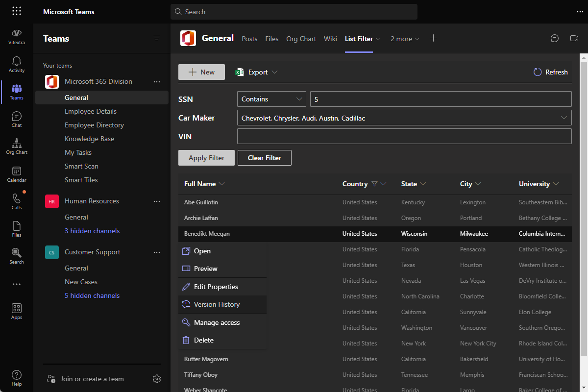Open Apps store icon
Image resolution: width=588 pixels, height=392 pixels.
(x=17, y=311)
